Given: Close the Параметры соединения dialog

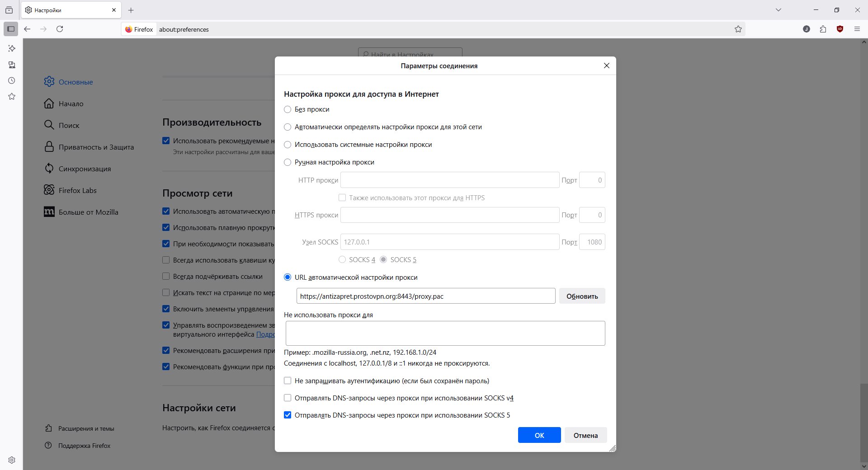Looking at the screenshot, I should pos(607,66).
